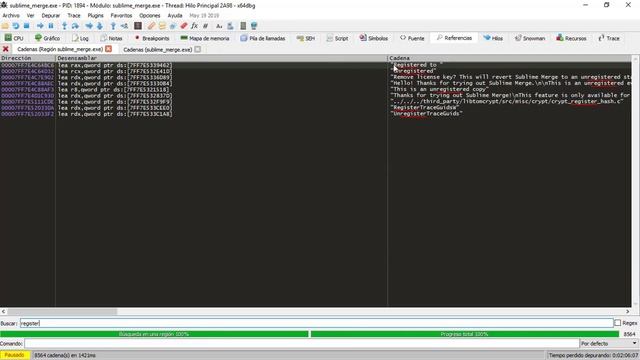Click the globe toolbar icon
Viewport: 640px width, 360px height.
tap(254, 26)
